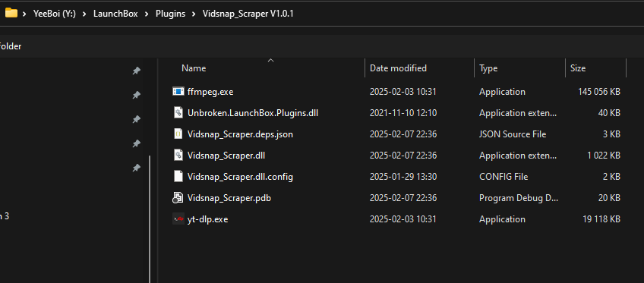The height and width of the screenshot is (283, 644).
Task: Click the yellow folder icon in address bar
Action: [x=11, y=13]
